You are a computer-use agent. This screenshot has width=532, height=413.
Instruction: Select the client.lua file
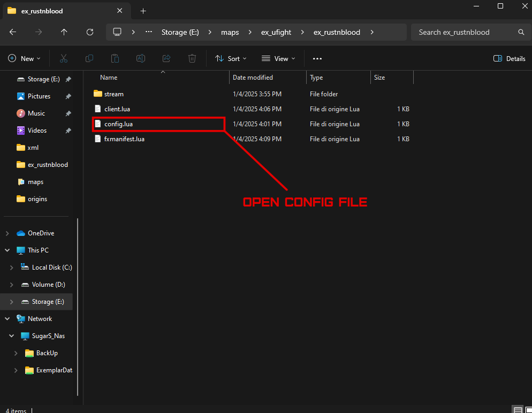[112, 109]
